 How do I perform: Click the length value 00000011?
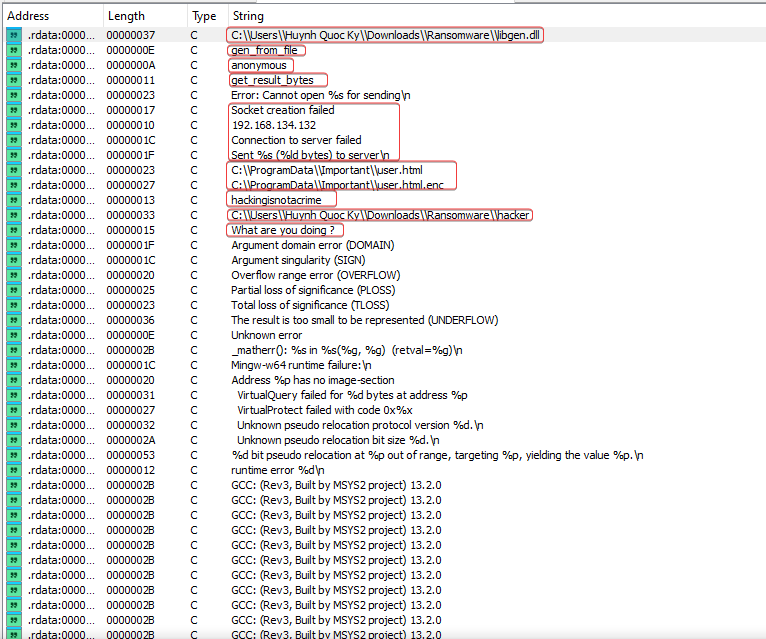tap(130, 80)
